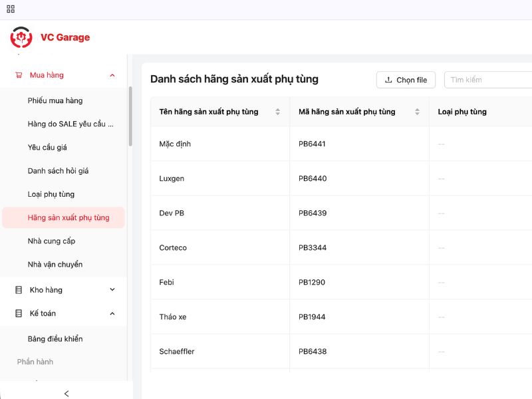Sort by Mã hãng sản xuất phụ tùng column
Image resolution: width=532 pixels, height=399 pixels.
pyautogui.click(x=417, y=112)
